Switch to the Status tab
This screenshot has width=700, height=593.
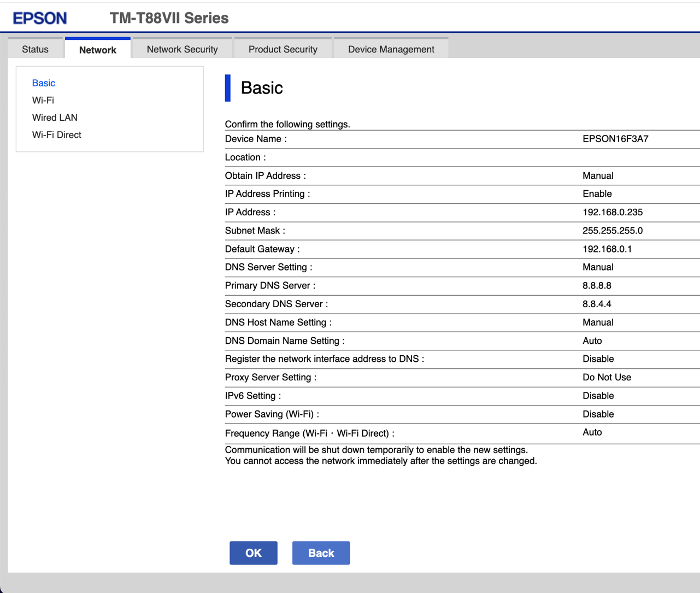pos(35,49)
